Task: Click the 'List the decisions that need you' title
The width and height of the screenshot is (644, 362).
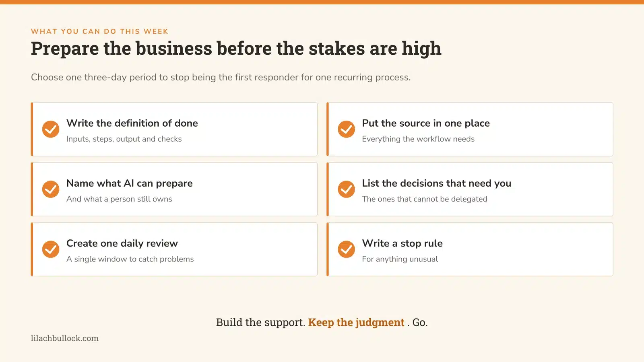Action: click(x=437, y=183)
